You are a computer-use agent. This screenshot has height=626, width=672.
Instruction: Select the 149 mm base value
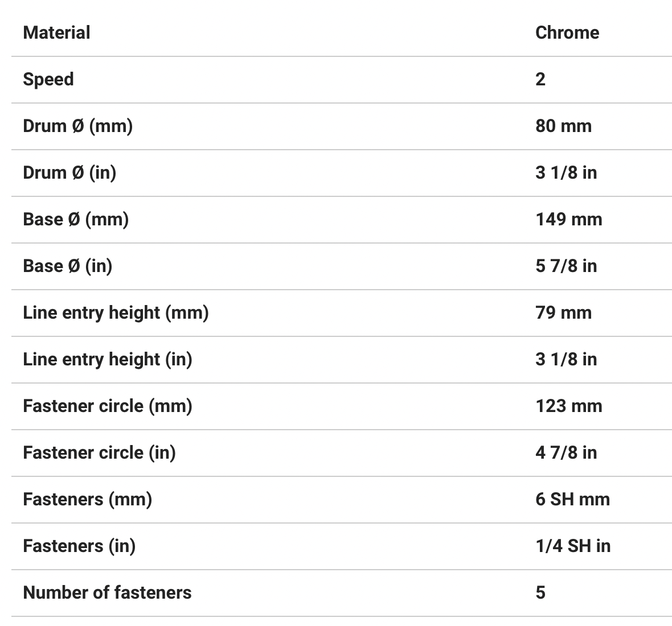click(568, 219)
